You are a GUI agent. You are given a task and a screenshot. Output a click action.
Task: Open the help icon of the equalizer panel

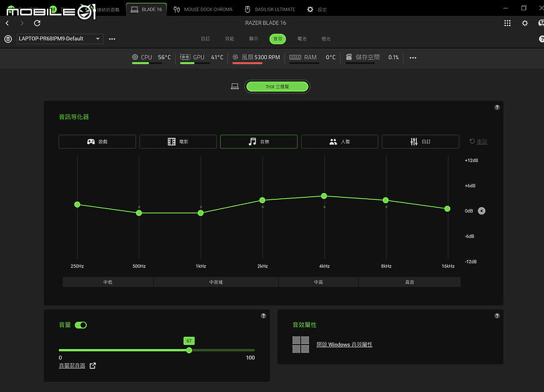(x=497, y=107)
